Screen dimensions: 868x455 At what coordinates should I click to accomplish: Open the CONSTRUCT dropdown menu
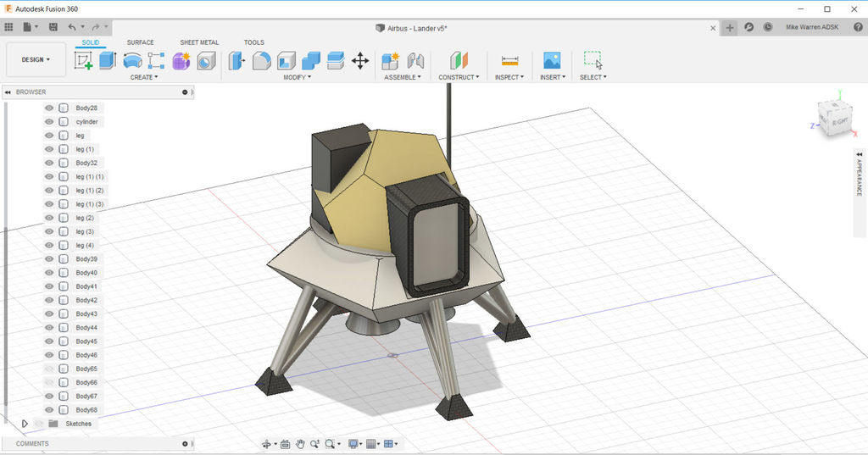pyautogui.click(x=459, y=77)
